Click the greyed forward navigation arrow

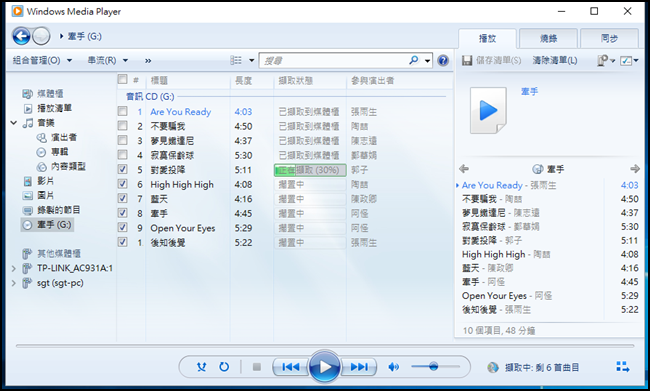(41, 36)
